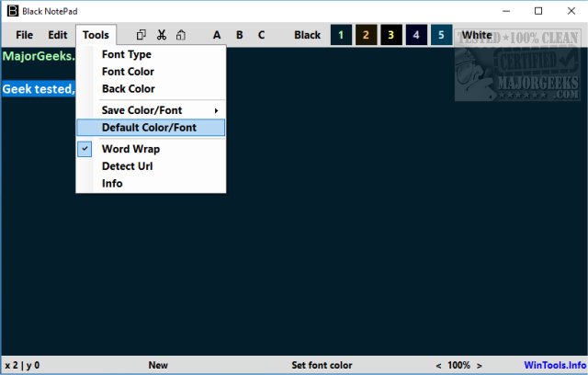The image size is (588, 375).
Task: Click 'x 2 | y 0' cursor position status
Action: 22,365
